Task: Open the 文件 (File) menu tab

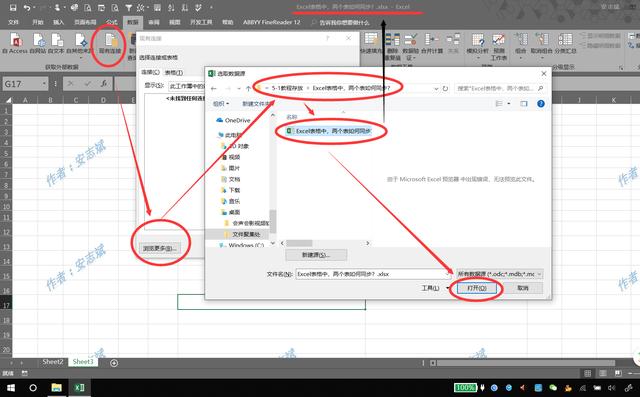Action: (x=13, y=22)
